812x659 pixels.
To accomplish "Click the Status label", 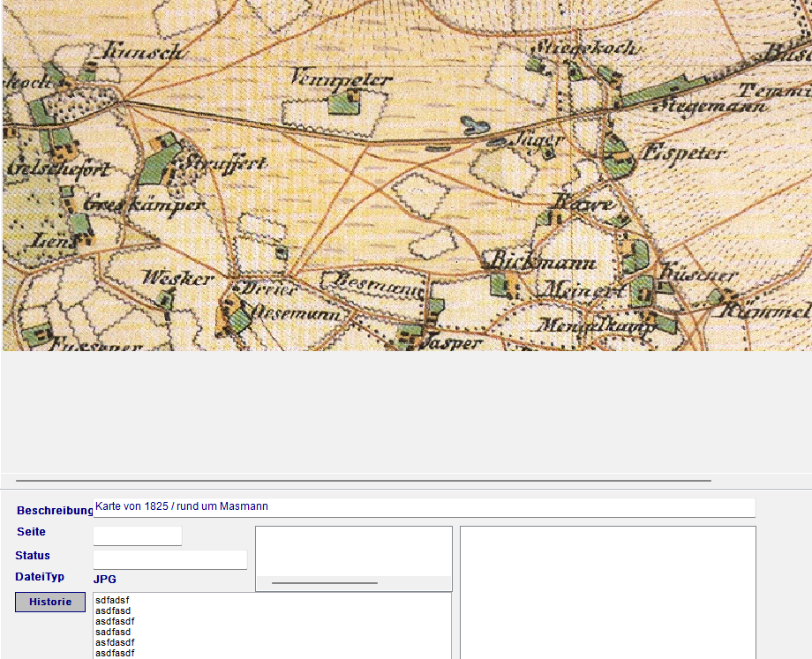I will tap(33, 556).
